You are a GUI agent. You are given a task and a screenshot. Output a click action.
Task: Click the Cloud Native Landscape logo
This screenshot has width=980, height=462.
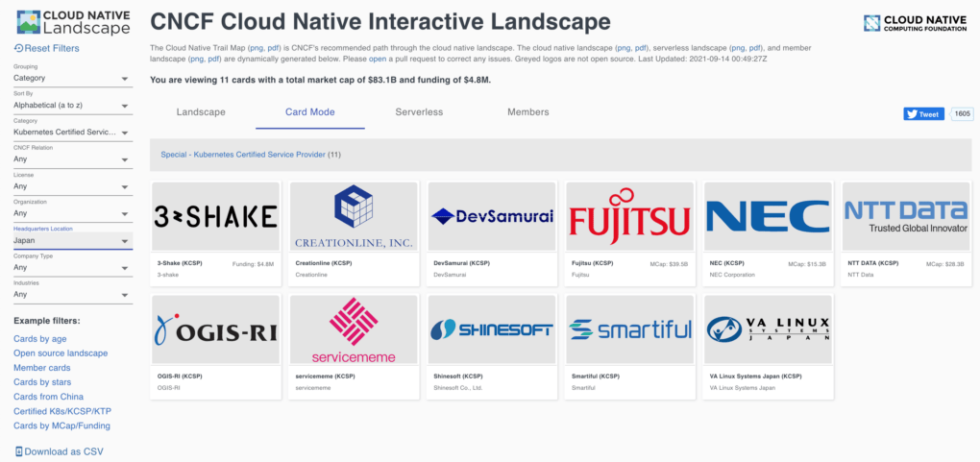point(73,22)
